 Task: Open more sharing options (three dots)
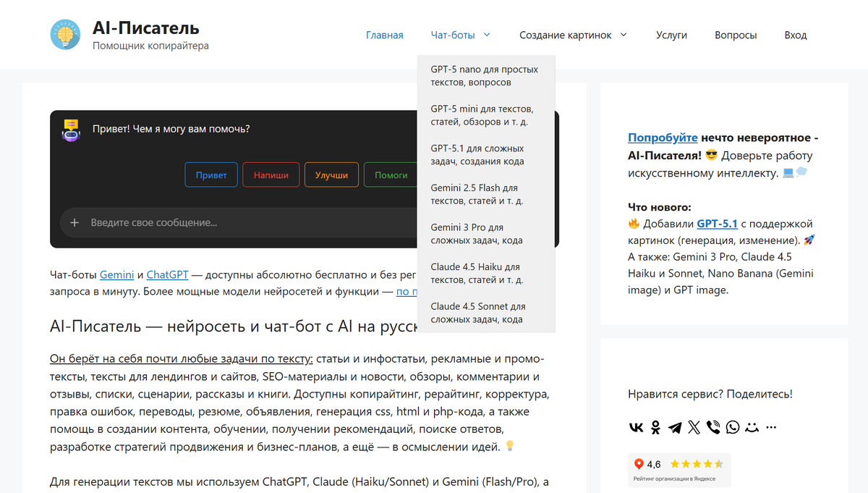[771, 427]
